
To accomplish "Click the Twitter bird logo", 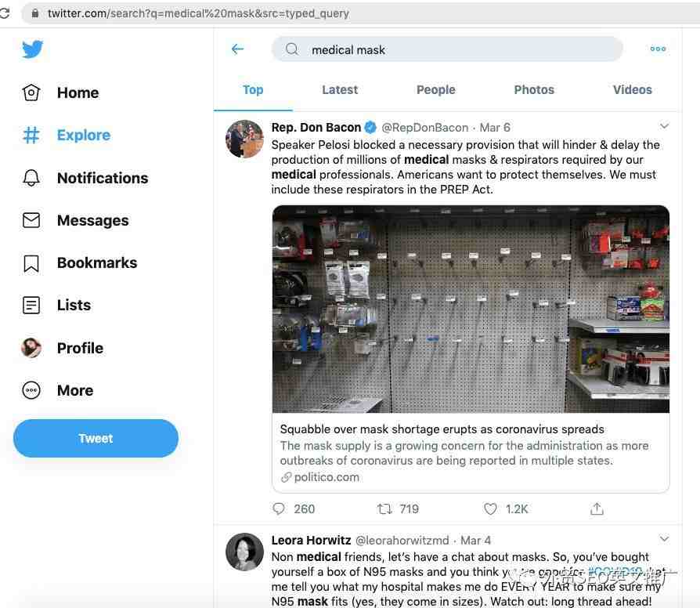I will coord(33,49).
